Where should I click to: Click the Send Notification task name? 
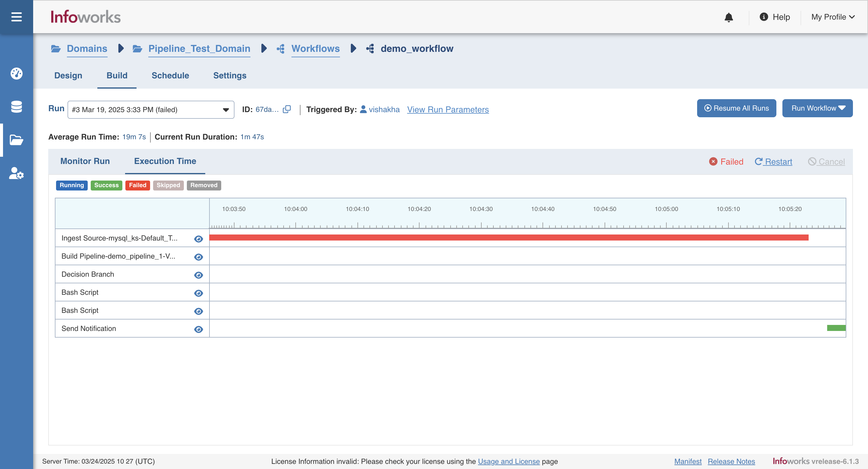pyautogui.click(x=89, y=329)
